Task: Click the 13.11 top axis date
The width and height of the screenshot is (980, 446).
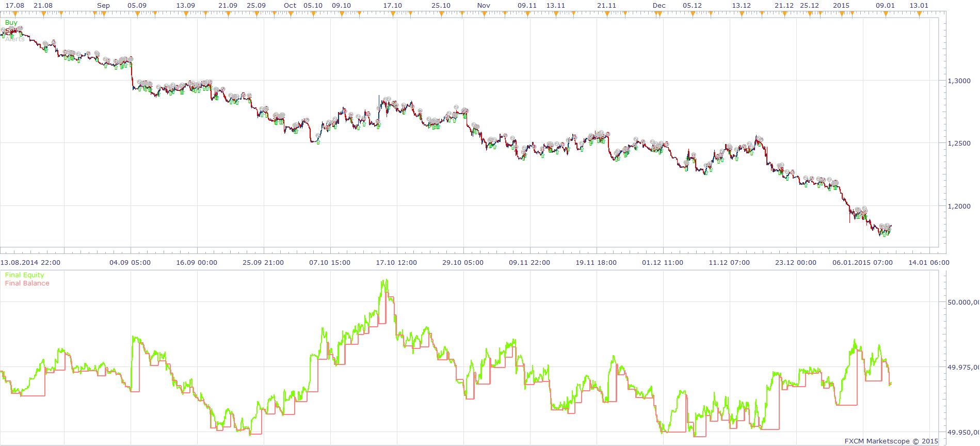Action: pyautogui.click(x=556, y=6)
